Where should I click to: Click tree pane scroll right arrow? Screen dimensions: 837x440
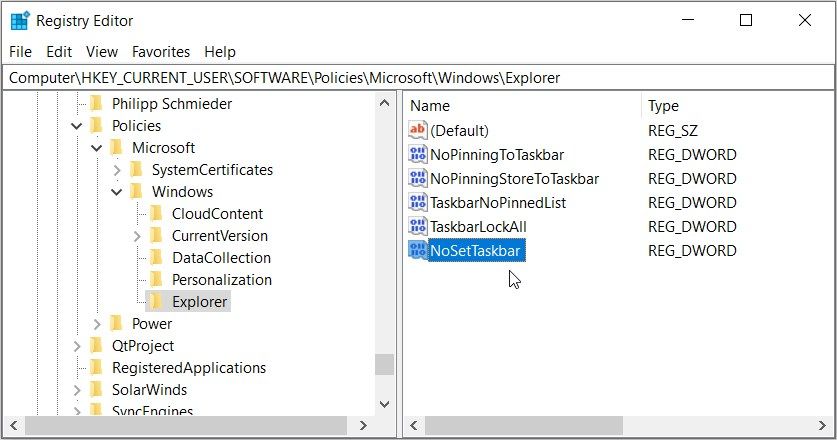[x=364, y=426]
